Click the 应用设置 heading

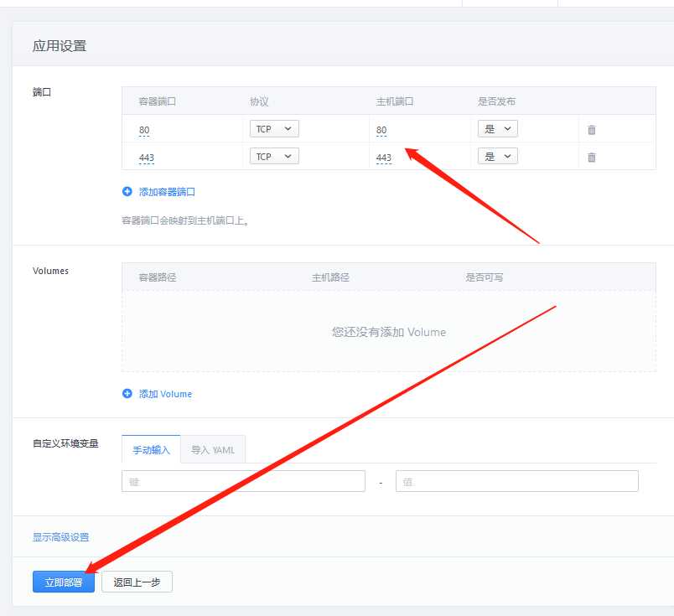click(60, 45)
